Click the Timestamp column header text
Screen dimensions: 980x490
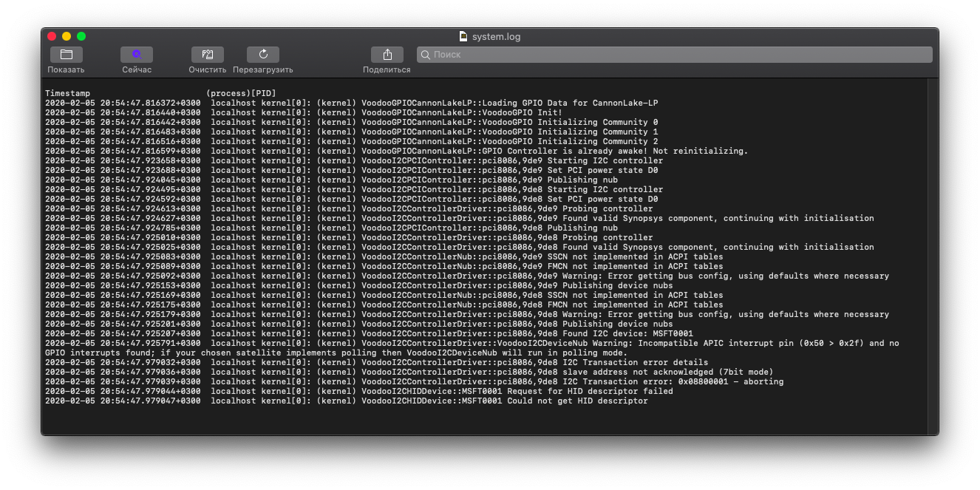click(67, 93)
